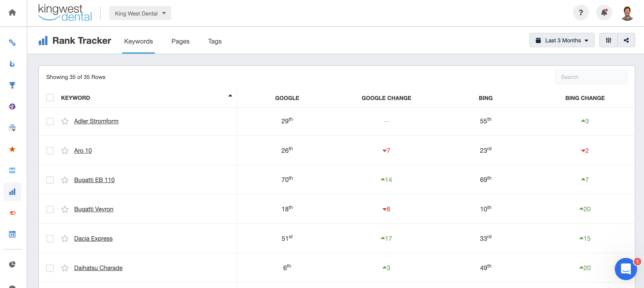Click the pie chart icon near sidebar bottom
Image resolution: width=644 pixels, height=288 pixels.
12,264
